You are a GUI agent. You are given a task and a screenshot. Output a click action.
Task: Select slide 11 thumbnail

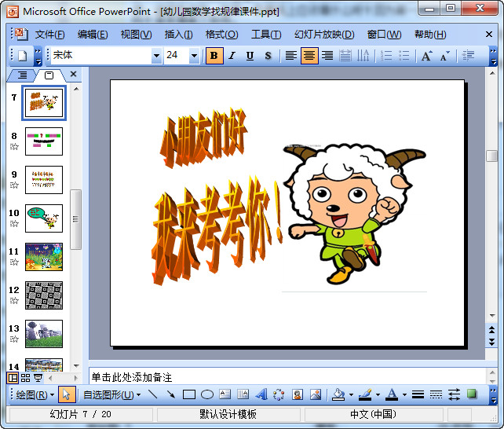44,257
